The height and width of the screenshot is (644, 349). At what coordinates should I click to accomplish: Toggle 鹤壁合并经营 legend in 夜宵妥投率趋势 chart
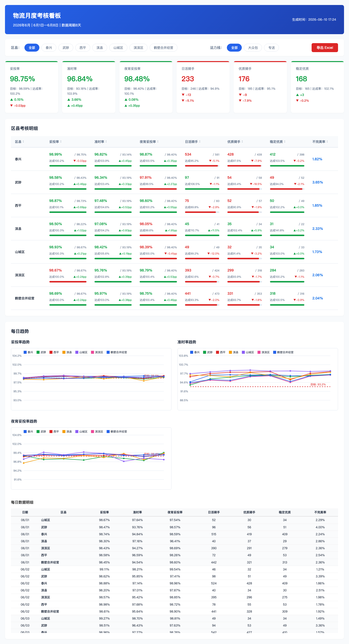(117, 432)
